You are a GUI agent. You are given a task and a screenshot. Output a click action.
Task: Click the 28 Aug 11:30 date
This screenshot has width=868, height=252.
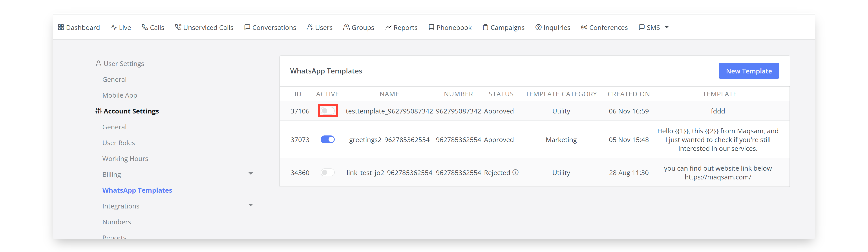tap(629, 173)
